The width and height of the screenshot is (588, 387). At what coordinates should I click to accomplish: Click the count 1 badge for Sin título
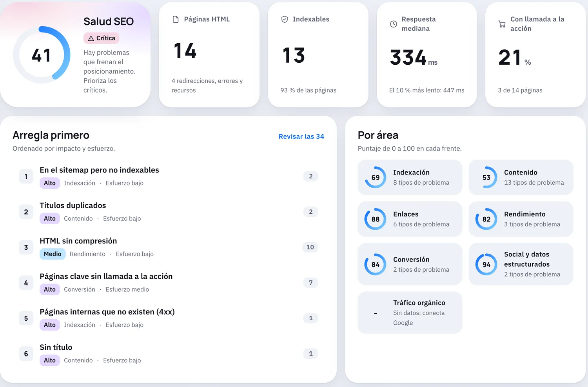coord(311,354)
